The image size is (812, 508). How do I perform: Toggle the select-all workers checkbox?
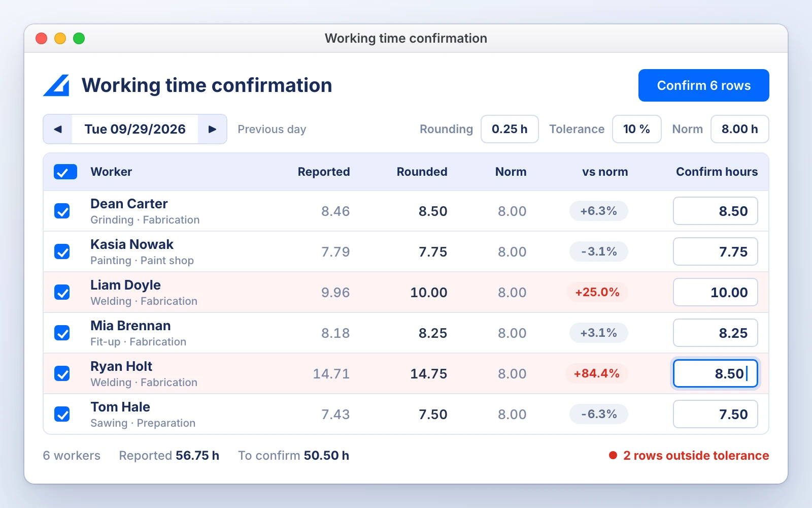65,172
